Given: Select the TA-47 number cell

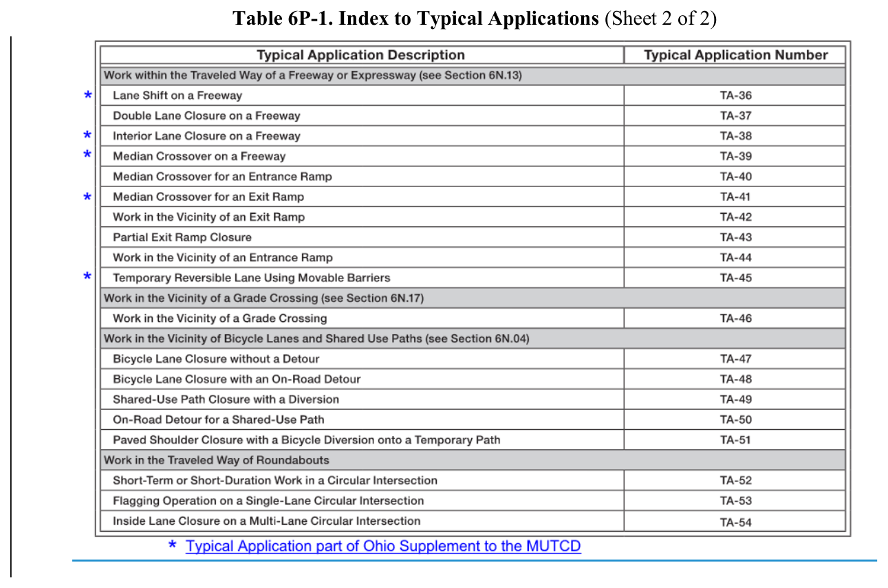Looking at the screenshot, I should pos(735,359).
